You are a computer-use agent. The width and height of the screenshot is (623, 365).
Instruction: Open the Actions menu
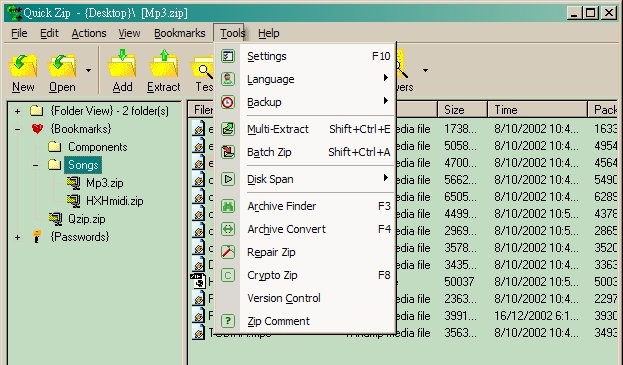click(x=89, y=33)
